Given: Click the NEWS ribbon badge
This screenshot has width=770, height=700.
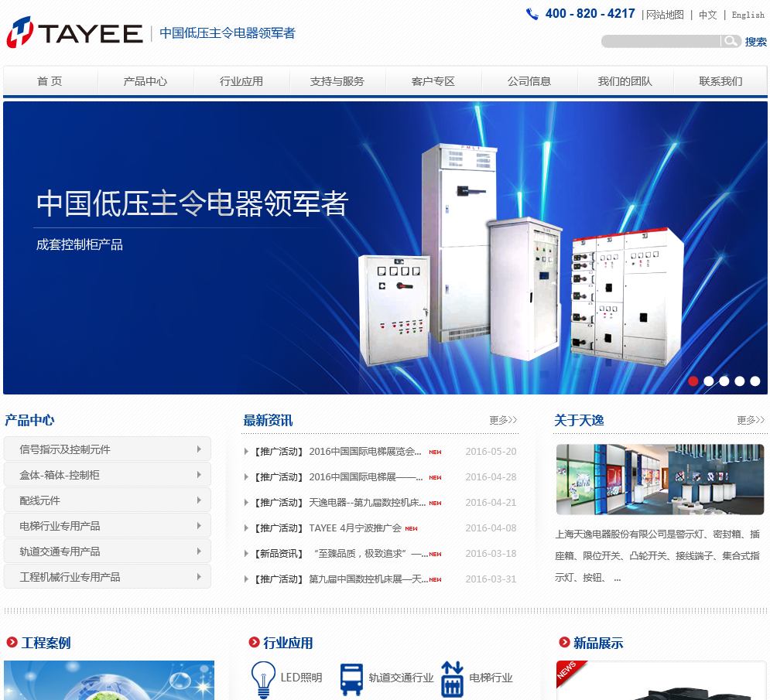Looking at the screenshot, I should coord(570,673).
